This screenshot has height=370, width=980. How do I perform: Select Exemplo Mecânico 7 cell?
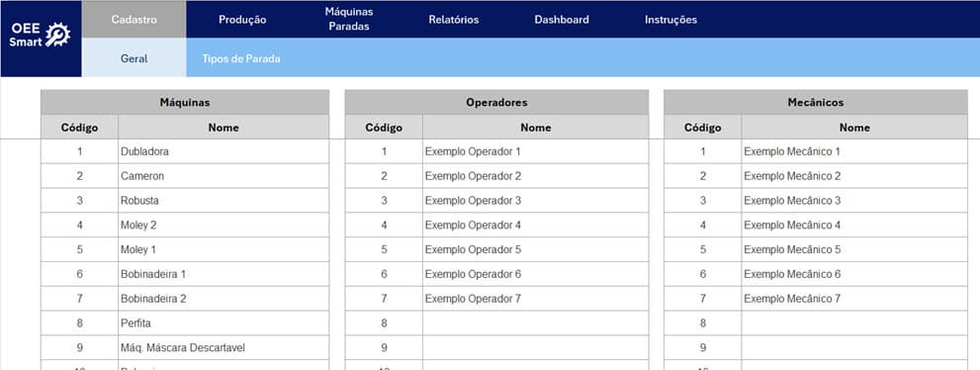(854, 298)
